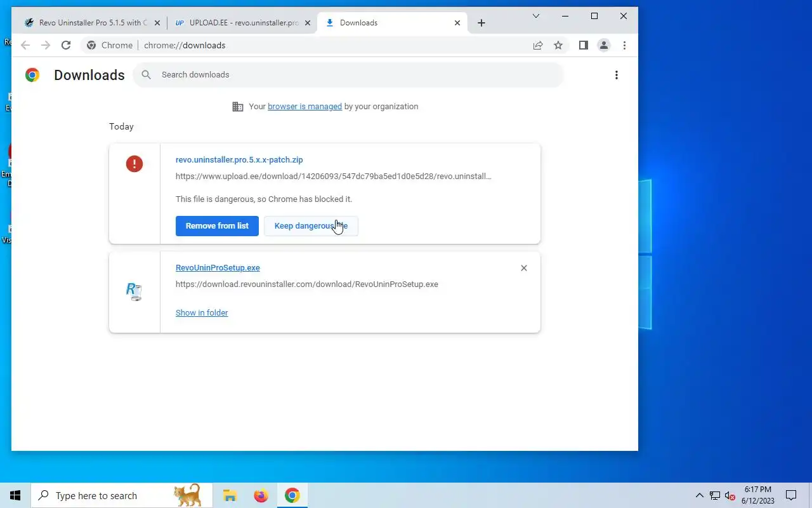Click the muted volume icon in the tray

pos(730,495)
